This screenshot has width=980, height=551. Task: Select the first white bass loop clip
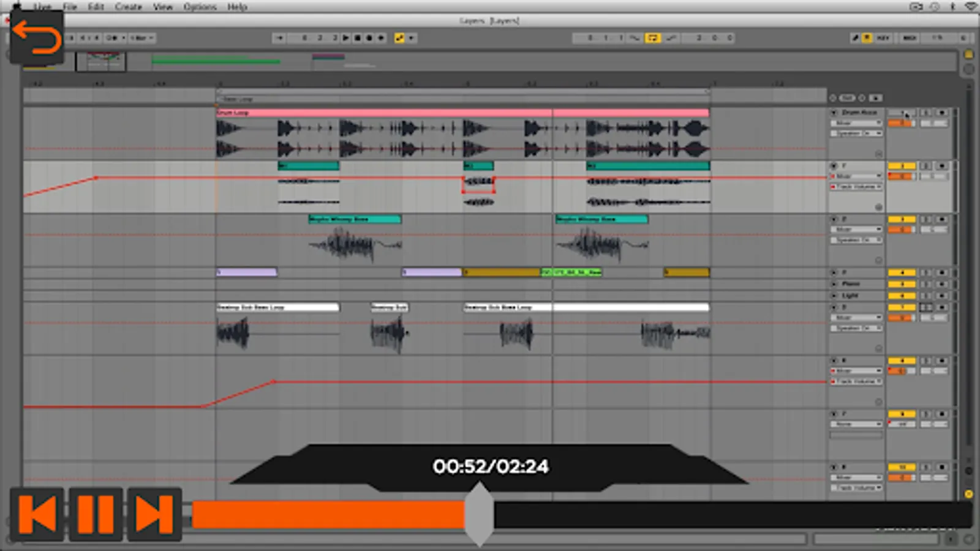[x=277, y=307]
